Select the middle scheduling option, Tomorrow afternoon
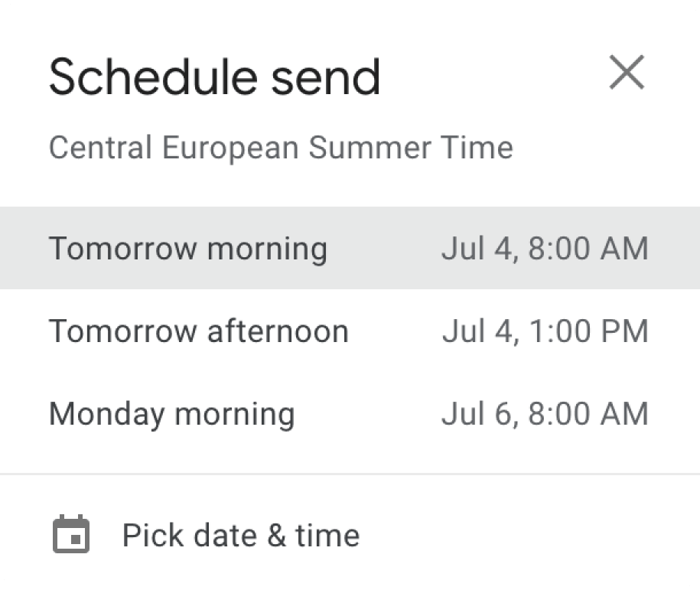The width and height of the screenshot is (700, 590). 350,331
